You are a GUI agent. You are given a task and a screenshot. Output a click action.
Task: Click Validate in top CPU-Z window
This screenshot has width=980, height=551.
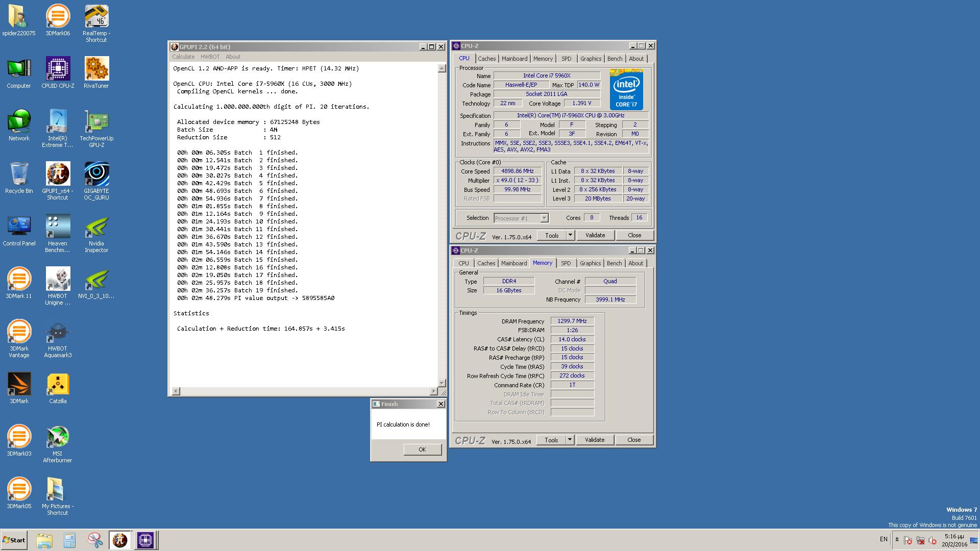[x=595, y=235]
